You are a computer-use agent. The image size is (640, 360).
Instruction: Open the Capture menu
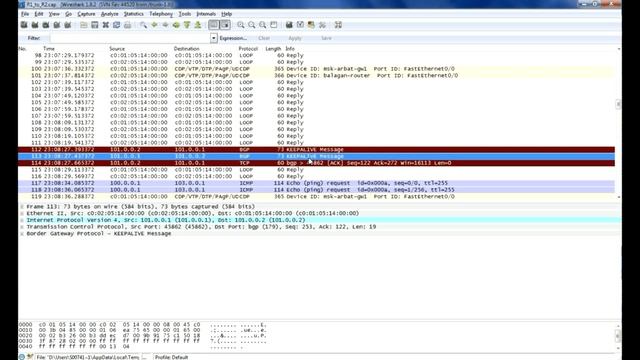click(86, 14)
